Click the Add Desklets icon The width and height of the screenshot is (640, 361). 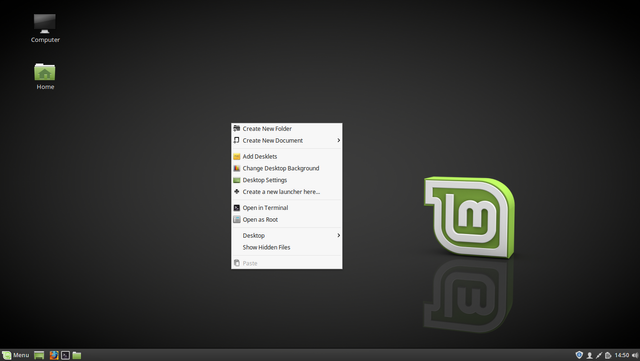(x=236, y=156)
